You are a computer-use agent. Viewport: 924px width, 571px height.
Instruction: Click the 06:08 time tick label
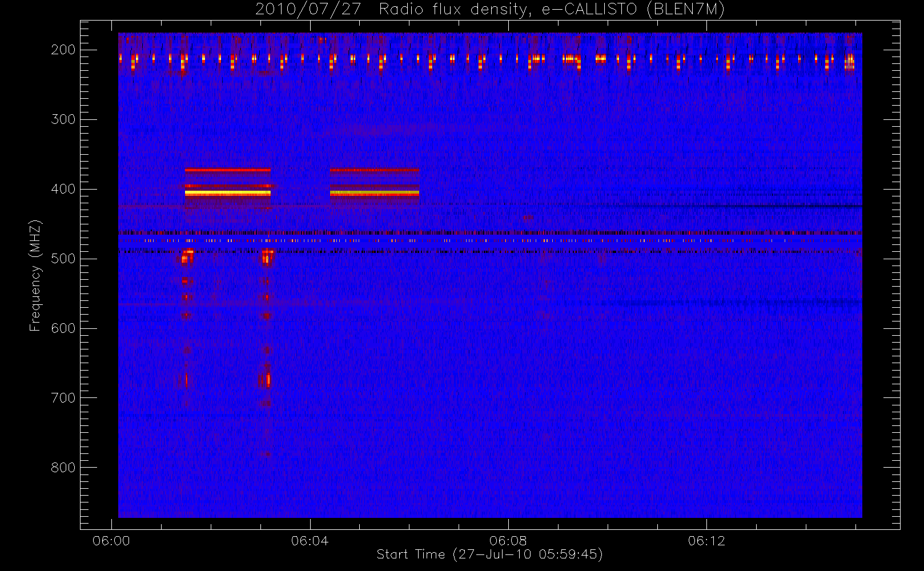coord(508,541)
